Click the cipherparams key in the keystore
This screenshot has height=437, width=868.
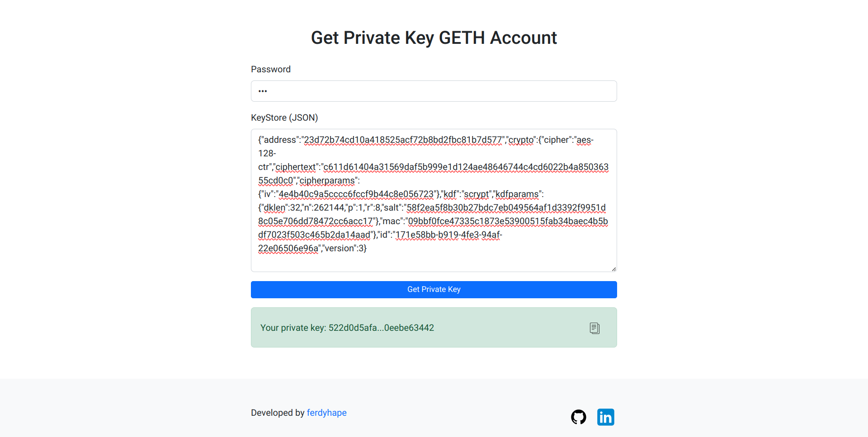[327, 181]
